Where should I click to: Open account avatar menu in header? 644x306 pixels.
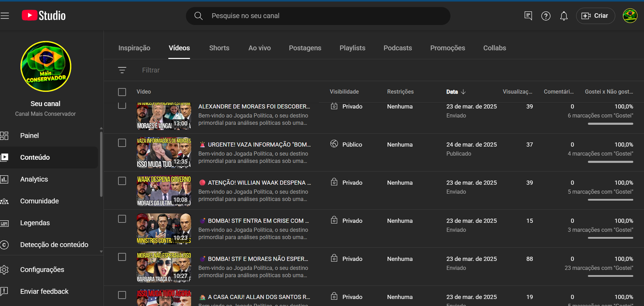[x=630, y=16]
